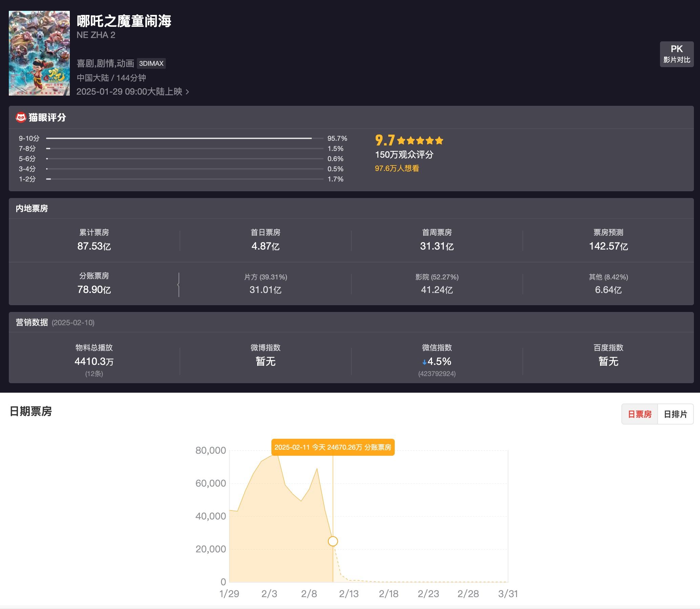The height and width of the screenshot is (609, 700).
Task: Click the 97.6万人想看 text
Action: point(397,168)
